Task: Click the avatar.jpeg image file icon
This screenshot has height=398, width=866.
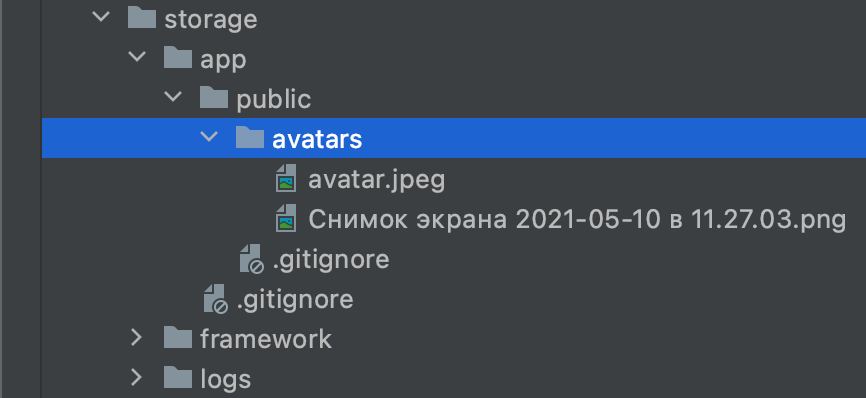Action: pyautogui.click(x=286, y=178)
